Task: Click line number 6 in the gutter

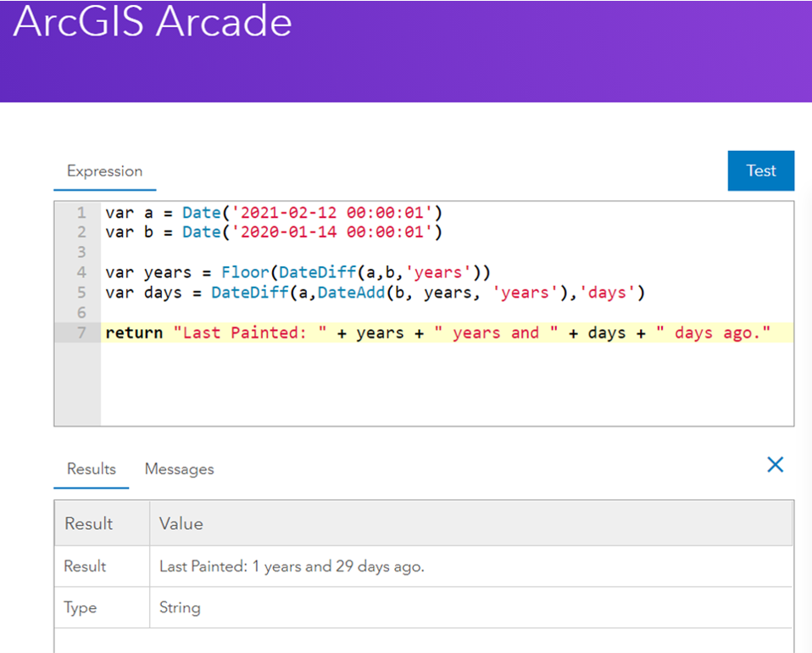Action: tap(81, 312)
